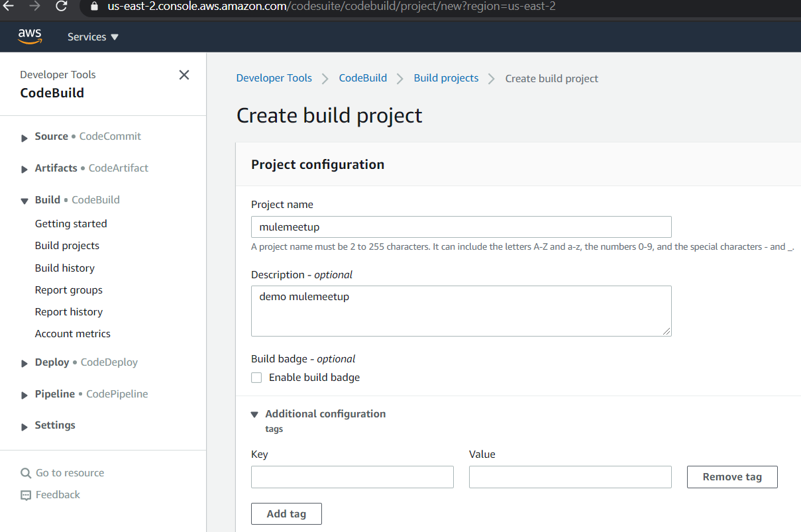Click the Project name input field
801x532 pixels.
(461, 227)
